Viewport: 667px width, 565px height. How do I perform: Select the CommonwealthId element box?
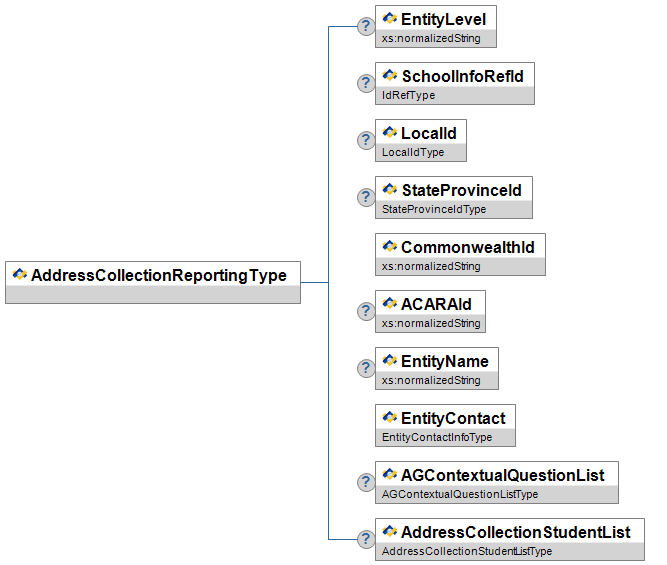pyautogui.click(x=467, y=247)
